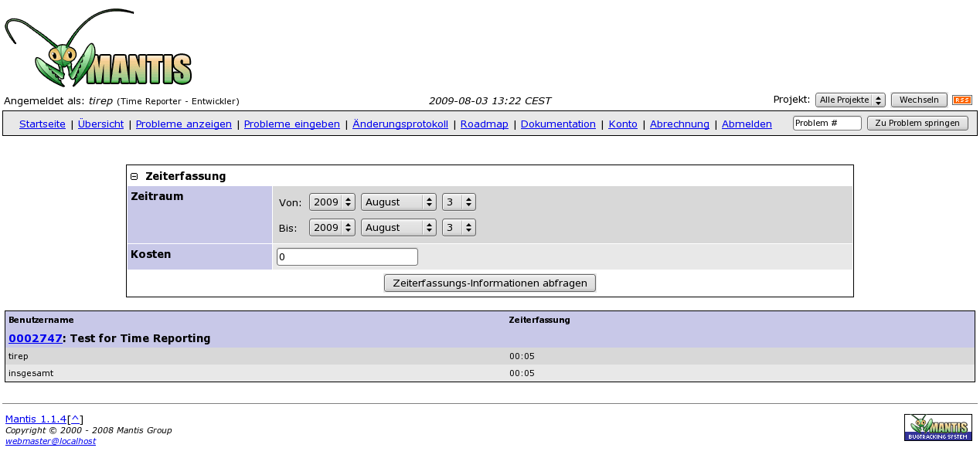Open the Bis day dropdown
This screenshot has width=980, height=458.
point(458,228)
